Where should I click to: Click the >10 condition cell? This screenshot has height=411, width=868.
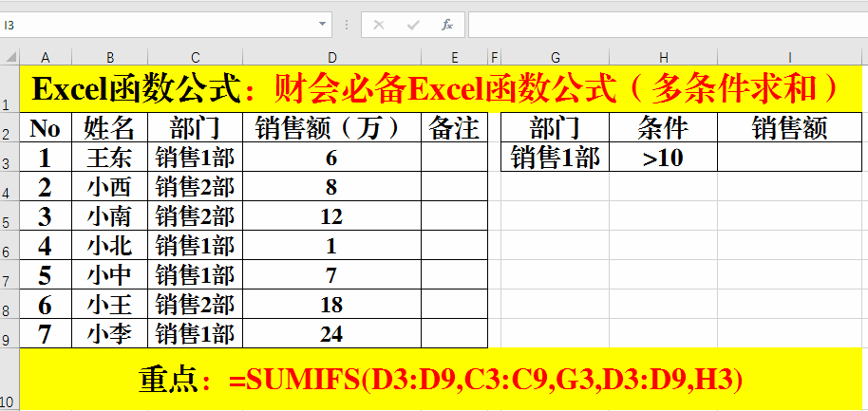click(x=663, y=158)
